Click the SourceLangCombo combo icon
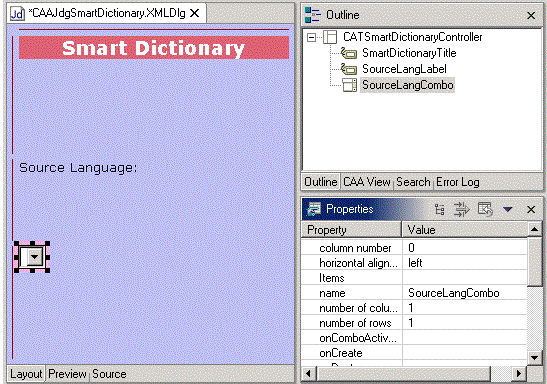 pyautogui.click(x=349, y=85)
